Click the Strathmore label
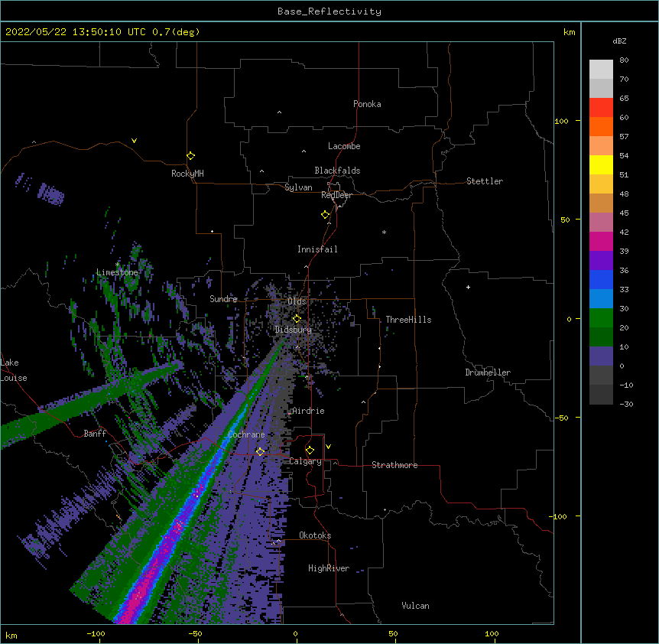Screen dimensions: 659x644 [394, 465]
